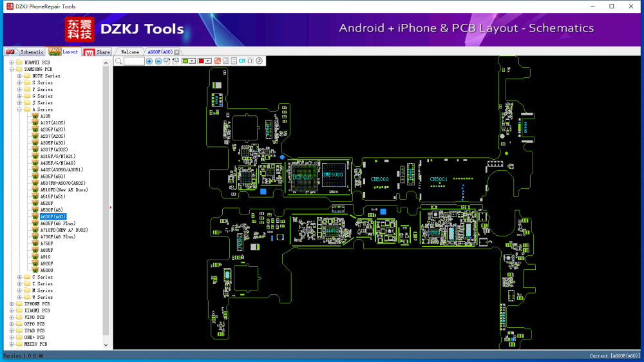Click the green color swatch
Viewport: 644px width, 362px height.
click(x=185, y=61)
